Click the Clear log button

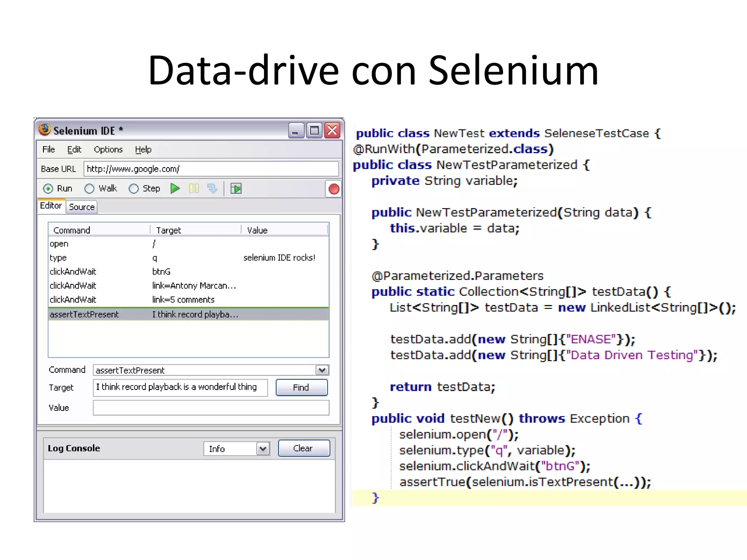coord(303,448)
